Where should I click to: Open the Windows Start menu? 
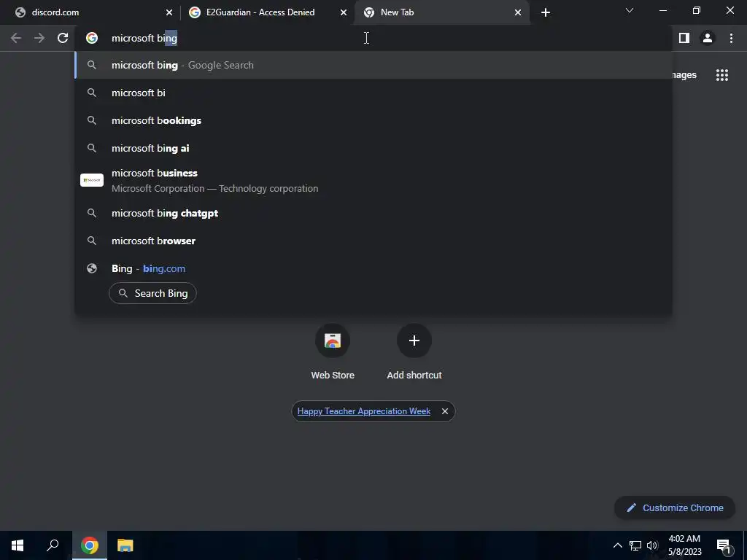click(x=18, y=545)
